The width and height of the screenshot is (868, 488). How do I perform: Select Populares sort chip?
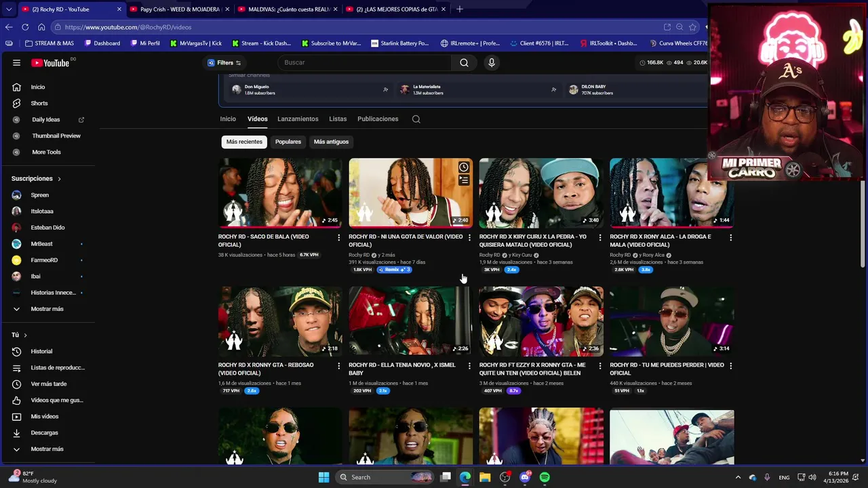coord(288,142)
